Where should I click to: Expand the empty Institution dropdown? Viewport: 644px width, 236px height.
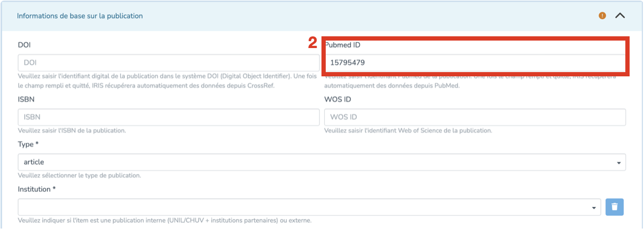[309, 207]
